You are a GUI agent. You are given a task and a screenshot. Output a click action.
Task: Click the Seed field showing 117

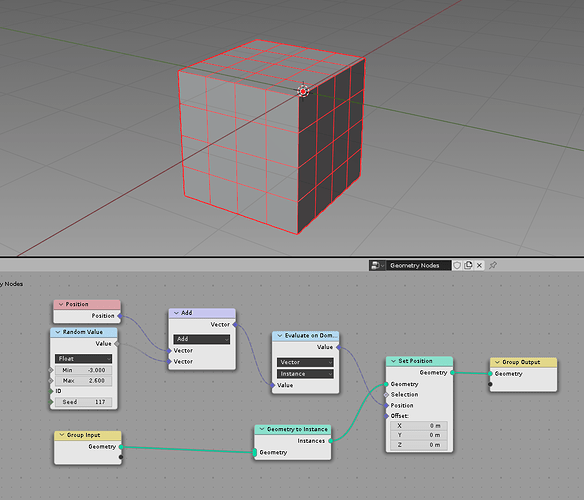click(x=83, y=402)
